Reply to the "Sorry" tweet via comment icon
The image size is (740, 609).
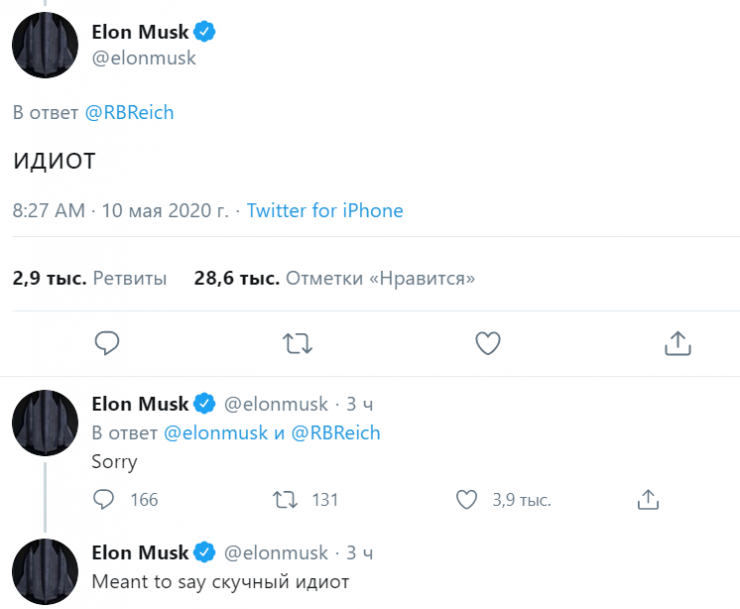pos(104,499)
